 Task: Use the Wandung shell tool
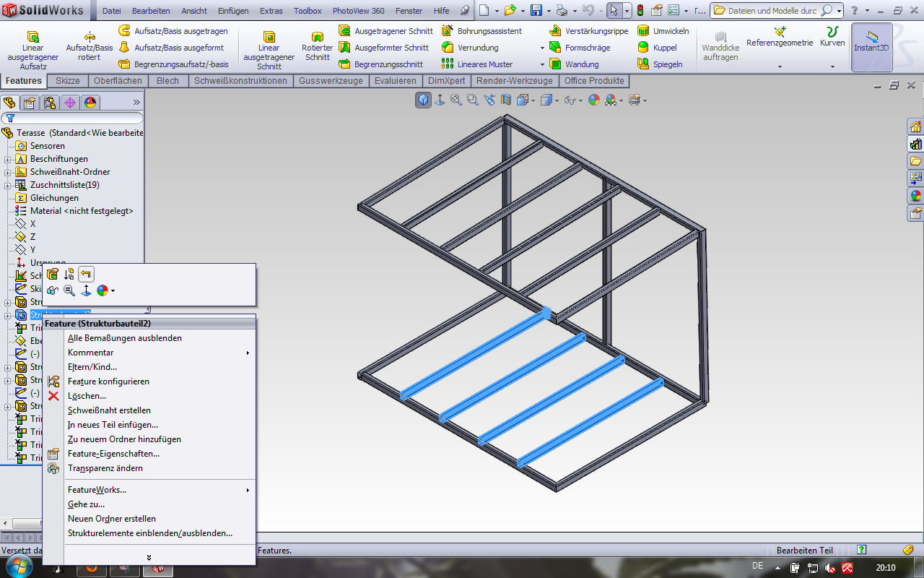pyautogui.click(x=574, y=64)
